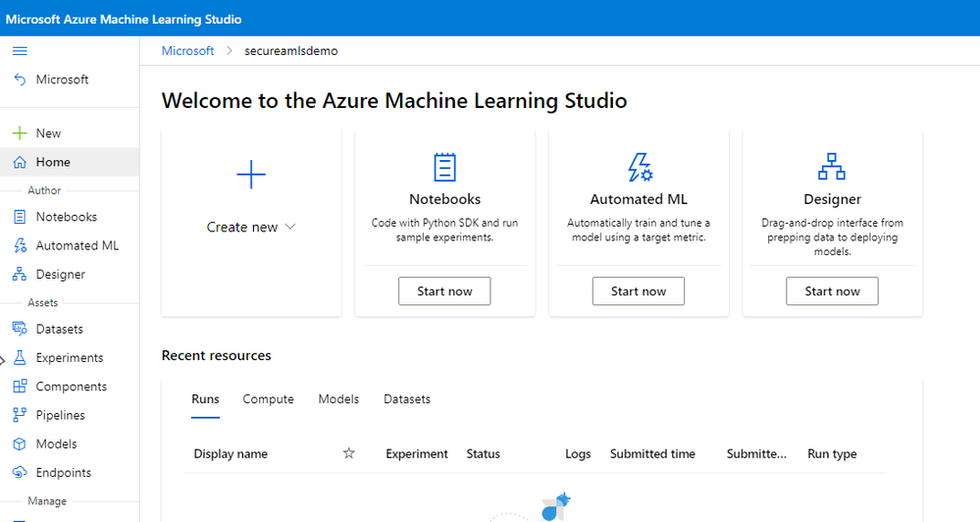Sort by Submitted time column header
Screen dimensions: 980x522
pyautogui.click(x=652, y=453)
